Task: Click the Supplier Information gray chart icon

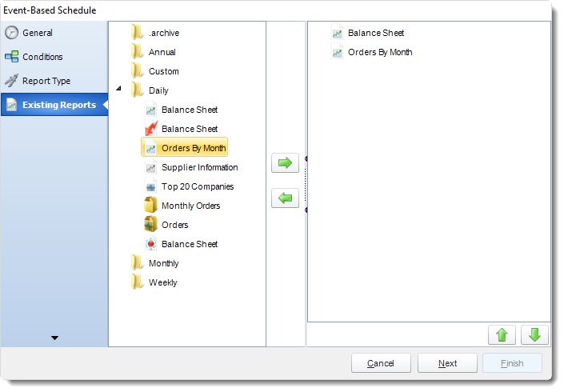Action: [x=150, y=167]
